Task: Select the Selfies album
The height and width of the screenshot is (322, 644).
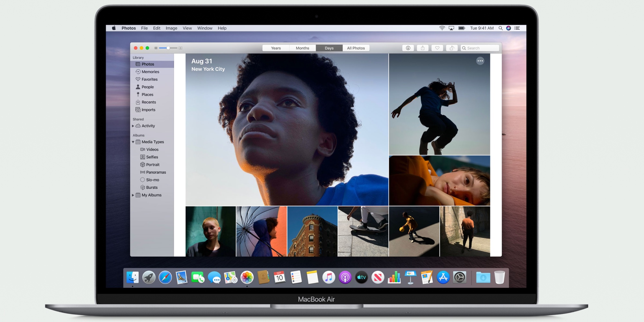Action: pos(152,157)
